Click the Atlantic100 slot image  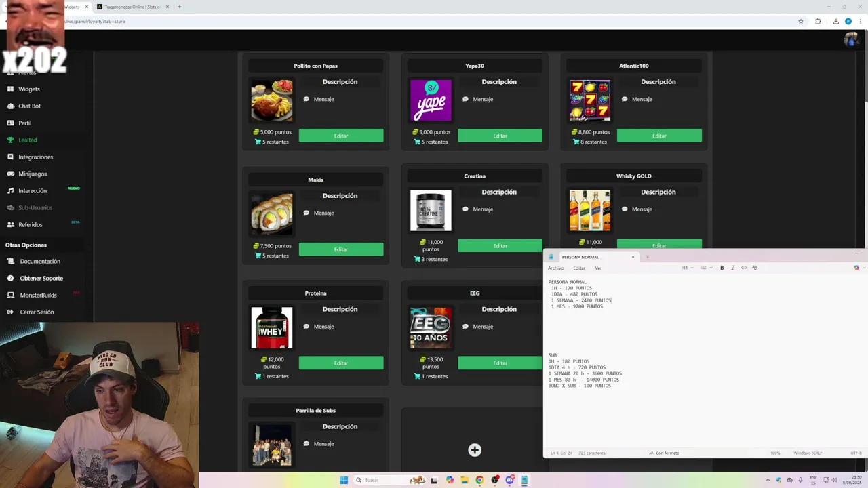coord(590,100)
